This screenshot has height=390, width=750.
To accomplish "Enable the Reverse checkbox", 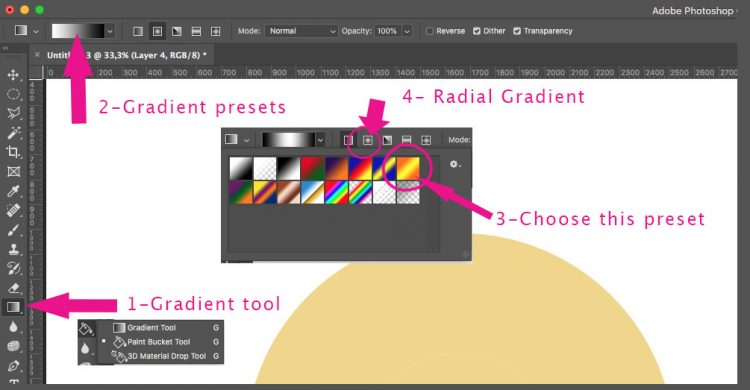I will [x=430, y=31].
